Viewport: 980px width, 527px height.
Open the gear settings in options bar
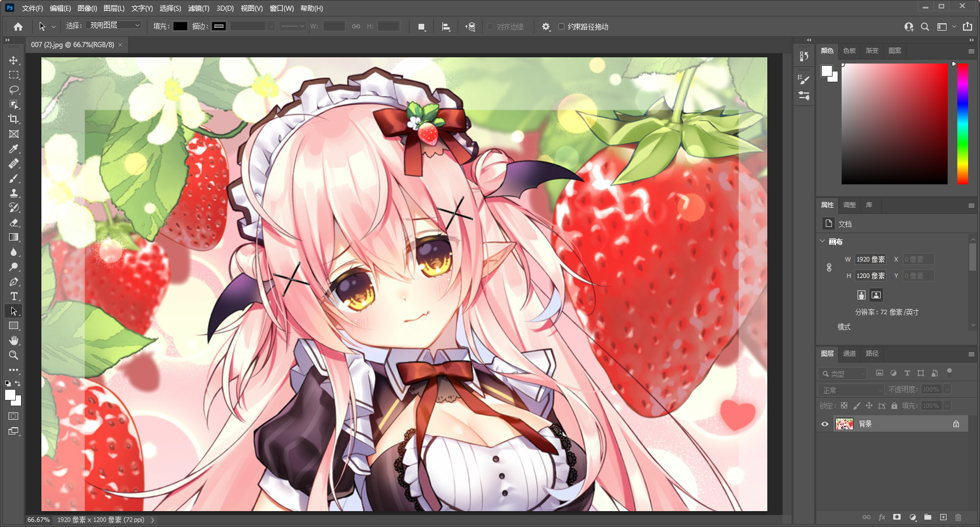[x=546, y=27]
